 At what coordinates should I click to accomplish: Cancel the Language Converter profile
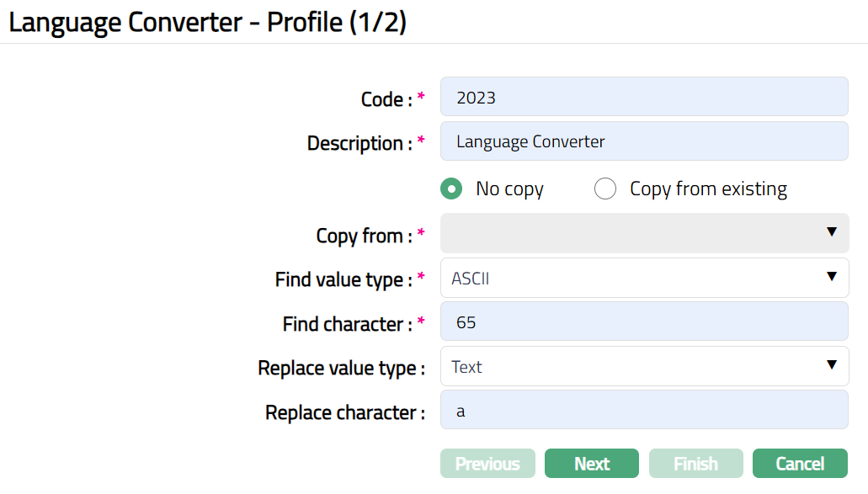pos(800,464)
